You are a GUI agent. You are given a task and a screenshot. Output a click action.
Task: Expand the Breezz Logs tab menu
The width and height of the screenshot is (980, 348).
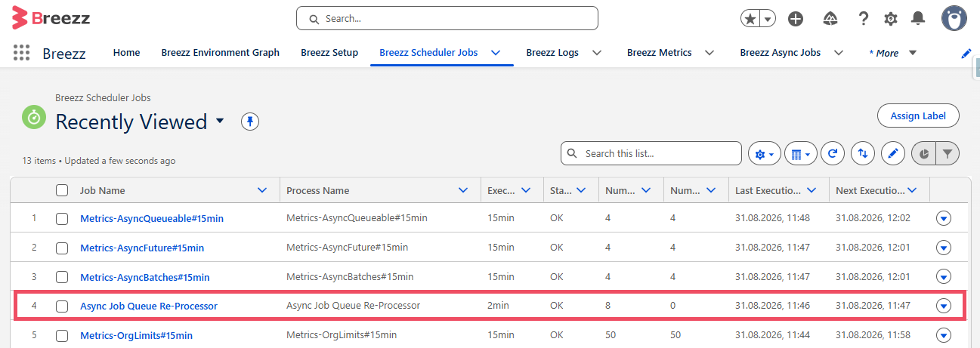pos(597,53)
